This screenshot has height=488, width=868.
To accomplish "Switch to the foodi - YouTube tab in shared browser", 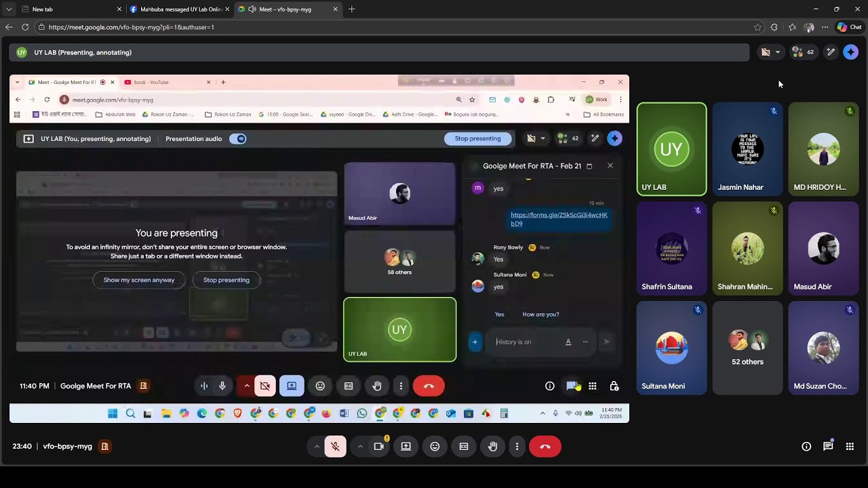I will click(x=167, y=82).
